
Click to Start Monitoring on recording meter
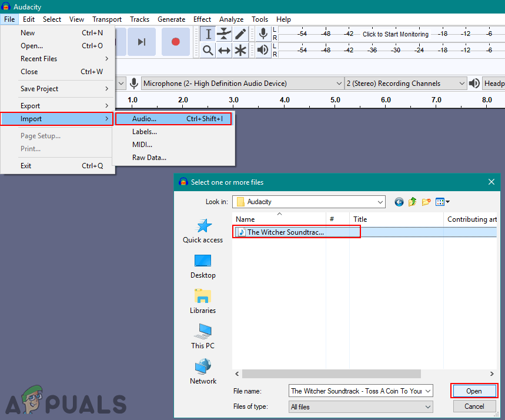coord(396,34)
